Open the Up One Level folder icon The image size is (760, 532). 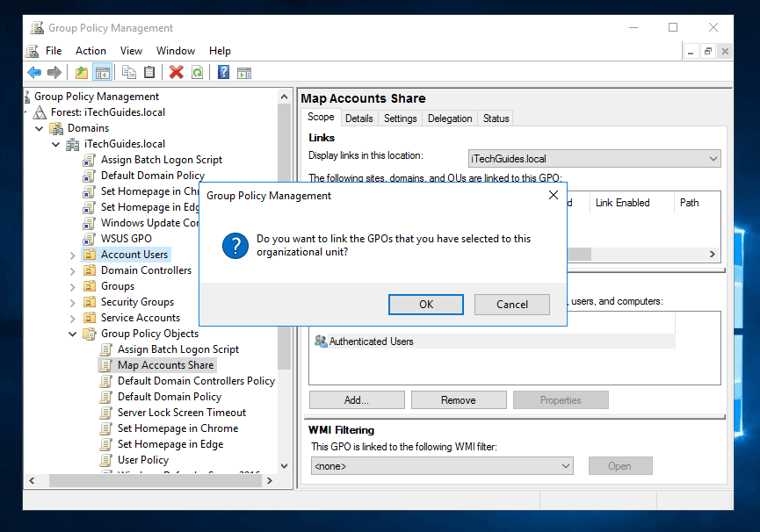click(x=81, y=72)
